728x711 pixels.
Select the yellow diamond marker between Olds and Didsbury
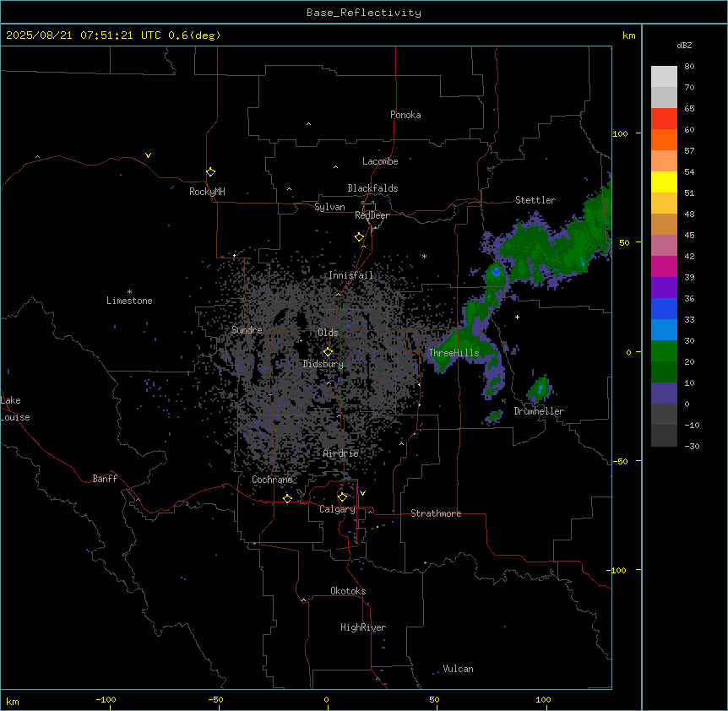pyautogui.click(x=328, y=352)
